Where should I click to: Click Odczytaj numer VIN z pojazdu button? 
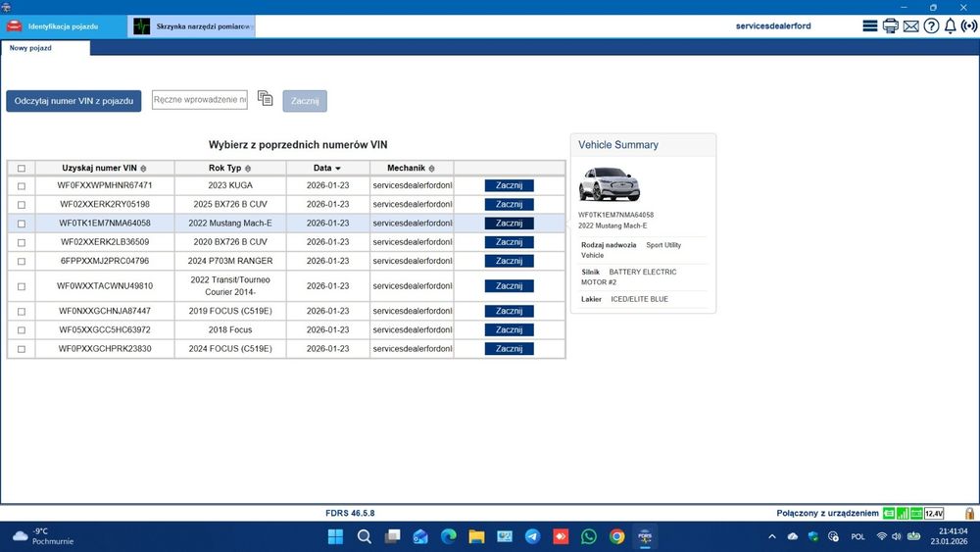click(73, 101)
